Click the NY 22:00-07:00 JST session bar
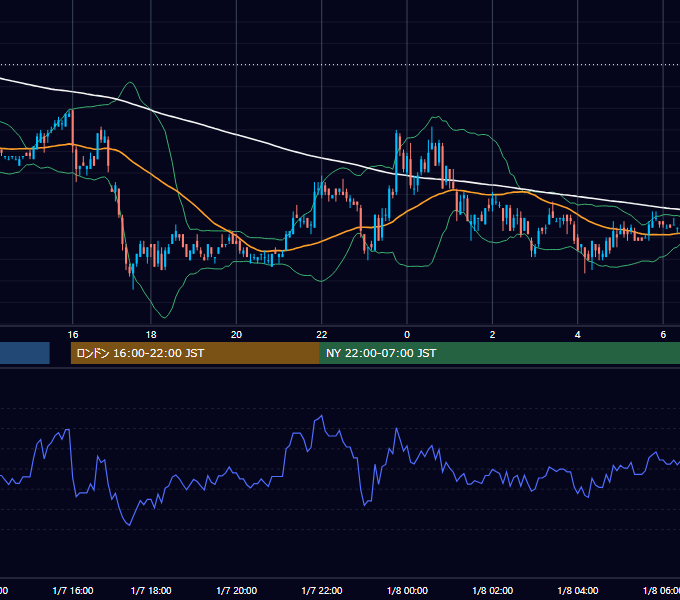Screen dimensions: 680x600 tap(500, 353)
